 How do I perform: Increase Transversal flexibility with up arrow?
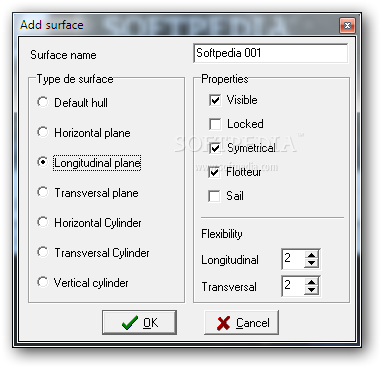(x=312, y=282)
